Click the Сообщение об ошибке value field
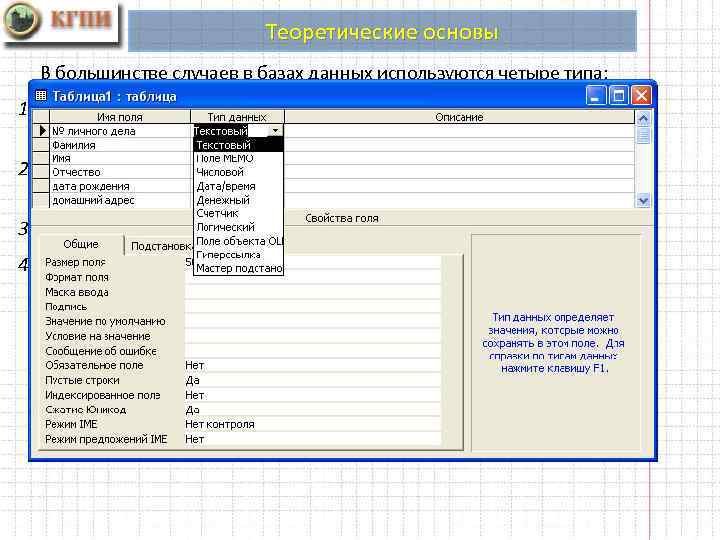Image resolution: width=720 pixels, height=540 pixels. (x=312, y=351)
